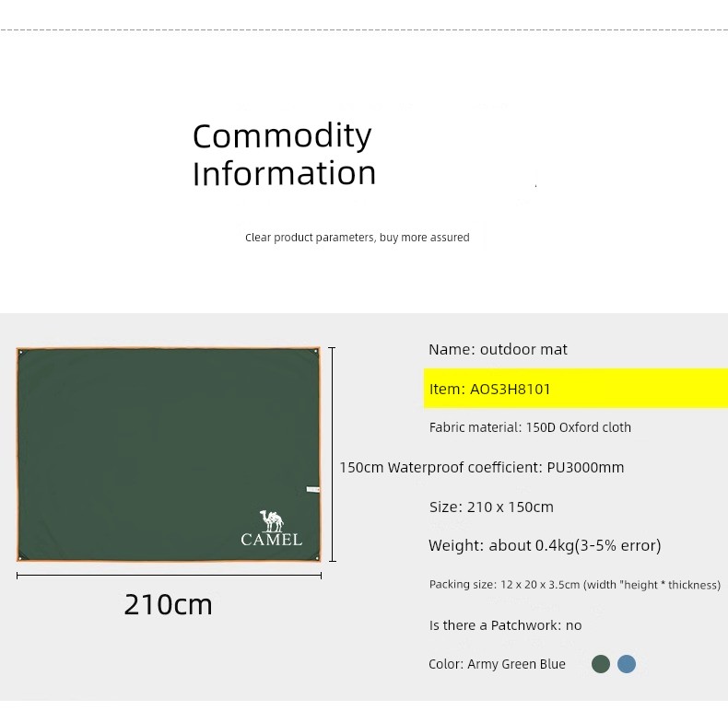Click the bottom-right corner grommet of the mat

[316, 557]
